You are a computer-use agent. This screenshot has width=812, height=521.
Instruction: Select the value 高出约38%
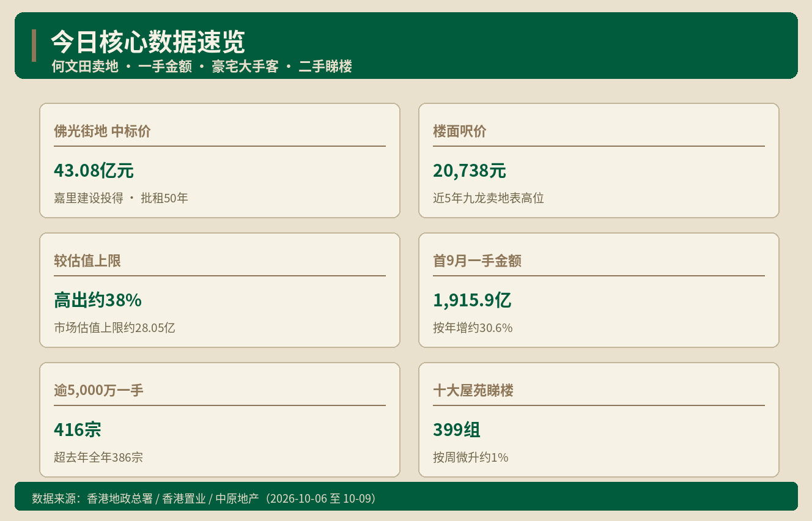point(98,300)
